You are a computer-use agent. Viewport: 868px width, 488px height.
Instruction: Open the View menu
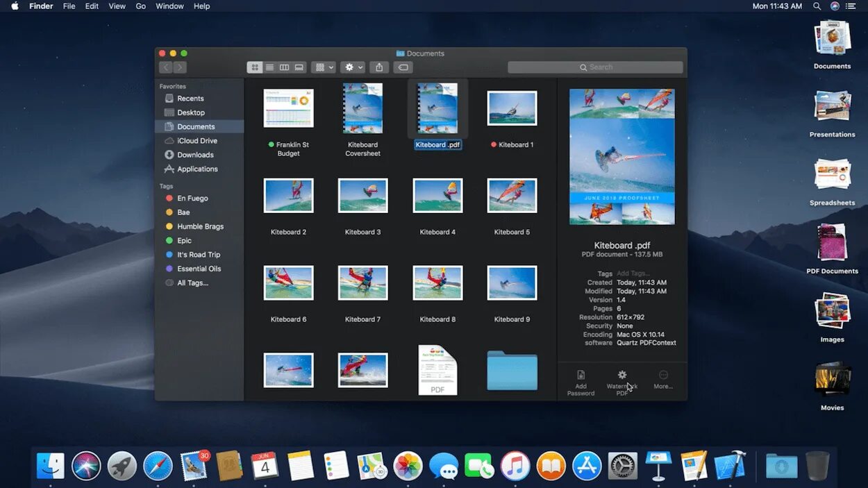coord(117,6)
